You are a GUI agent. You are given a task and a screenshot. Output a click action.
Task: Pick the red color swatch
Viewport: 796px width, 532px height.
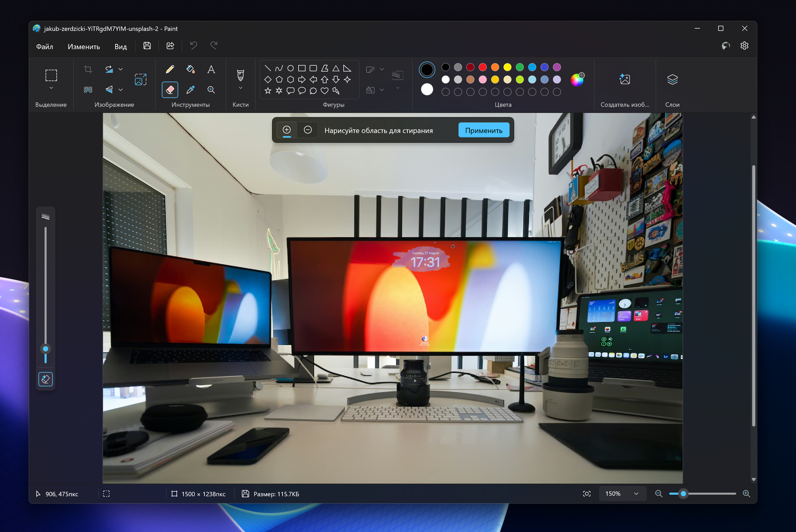pyautogui.click(x=483, y=67)
